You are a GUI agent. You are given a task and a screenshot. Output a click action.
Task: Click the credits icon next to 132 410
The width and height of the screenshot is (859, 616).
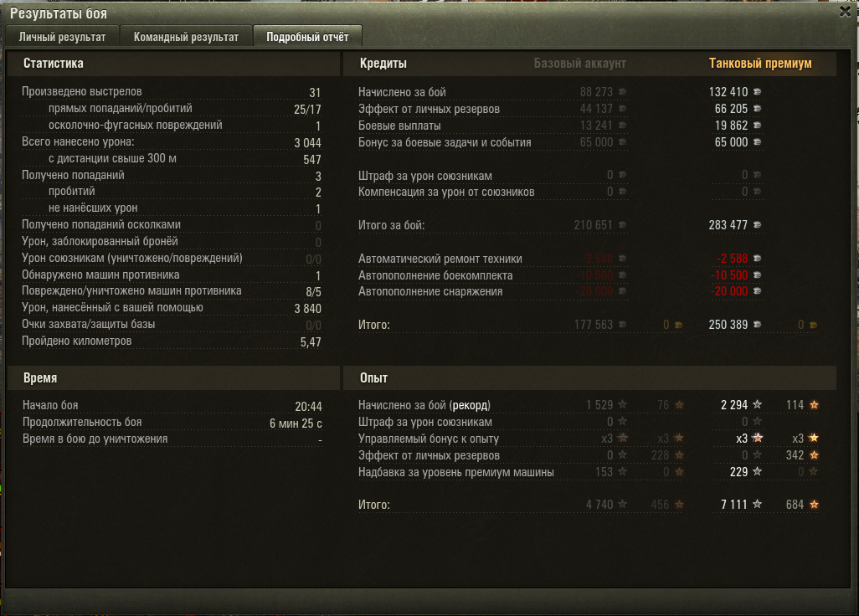757,92
